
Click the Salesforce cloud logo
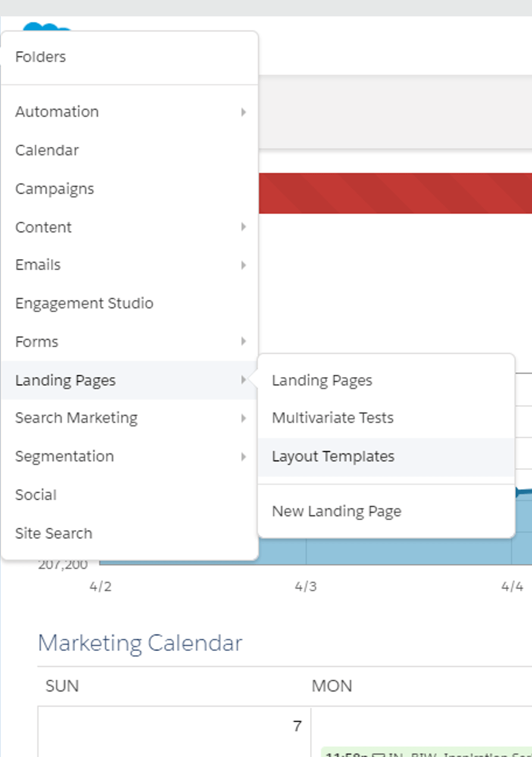click(x=48, y=27)
